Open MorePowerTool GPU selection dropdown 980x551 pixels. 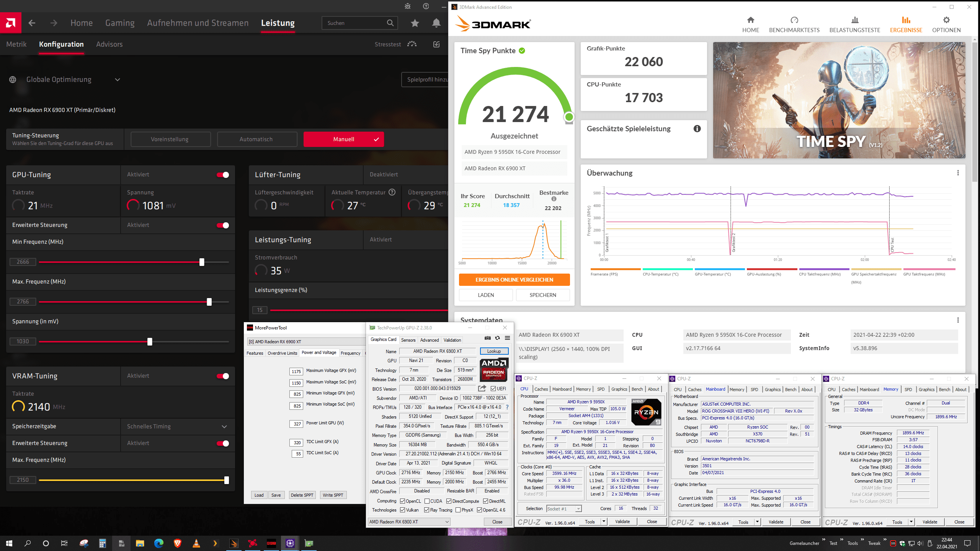[x=306, y=342]
